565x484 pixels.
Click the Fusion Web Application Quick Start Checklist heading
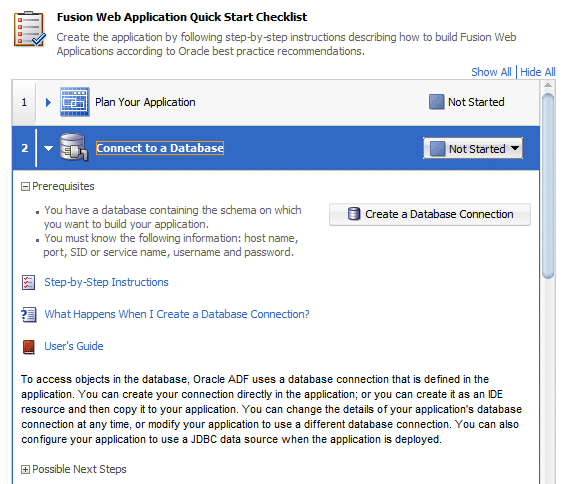pos(182,17)
